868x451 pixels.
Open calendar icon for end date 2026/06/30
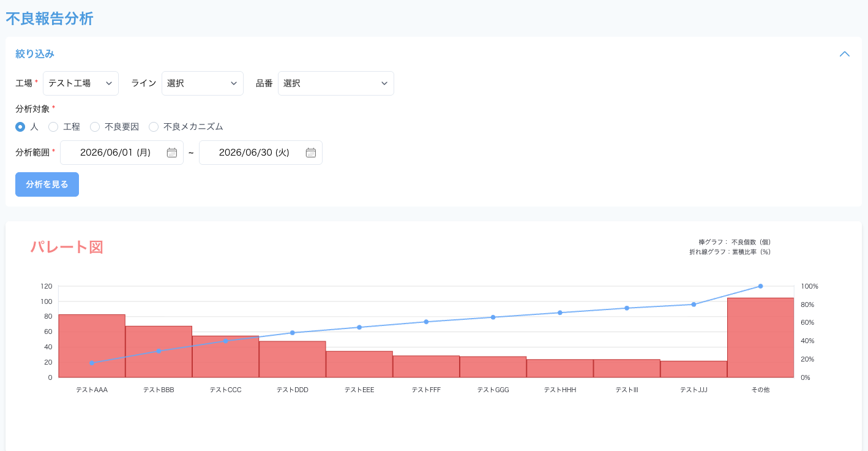(x=311, y=153)
